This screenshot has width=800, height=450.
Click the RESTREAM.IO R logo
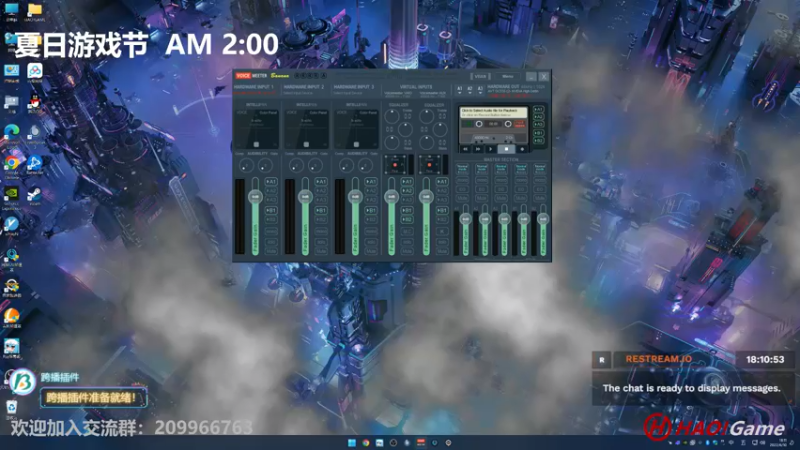602,360
